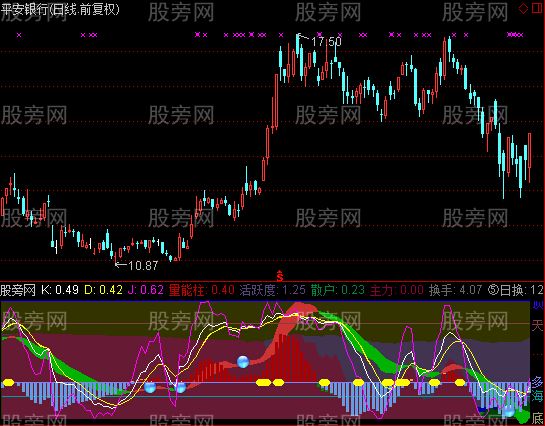Click the red $ marker under the chart
This screenshot has height=426, width=545.
pyautogui.click(x=280, y=276)
